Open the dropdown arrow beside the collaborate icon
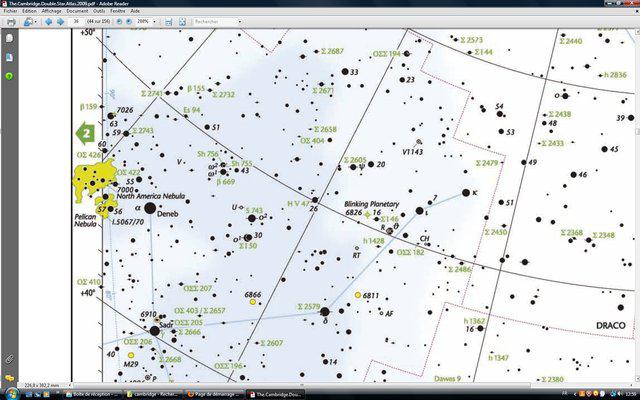This screenshot has height=400, width=640. (36, 22)
